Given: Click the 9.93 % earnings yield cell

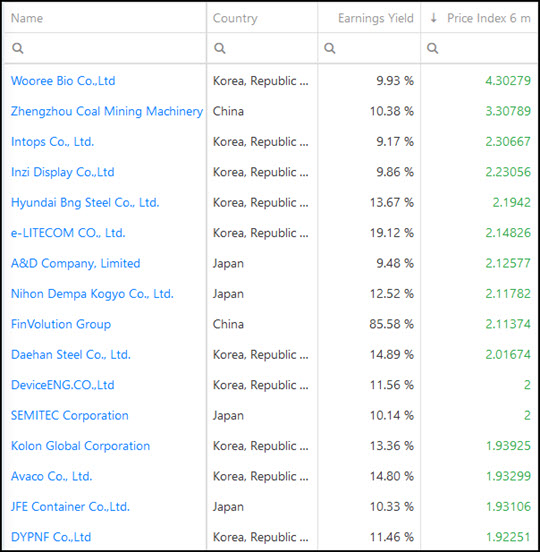Looking at the screenshot, I should click(395, 81).
